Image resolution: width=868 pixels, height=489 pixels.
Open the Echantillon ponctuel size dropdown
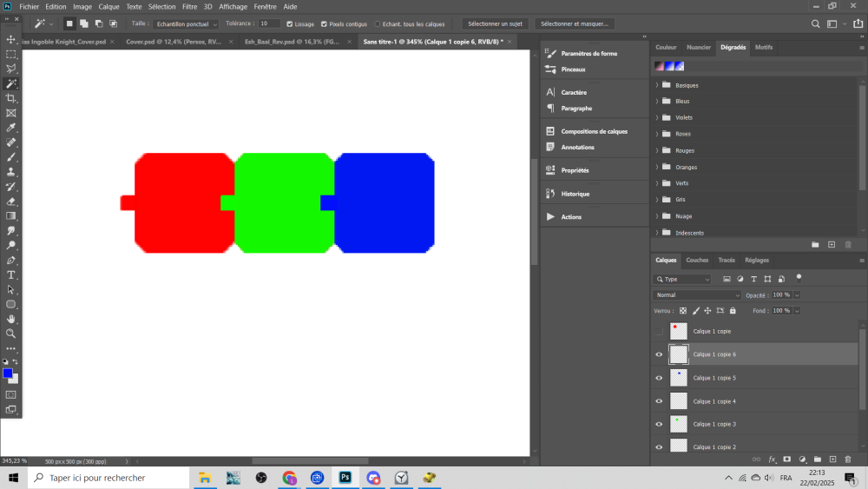coord(186,24)
